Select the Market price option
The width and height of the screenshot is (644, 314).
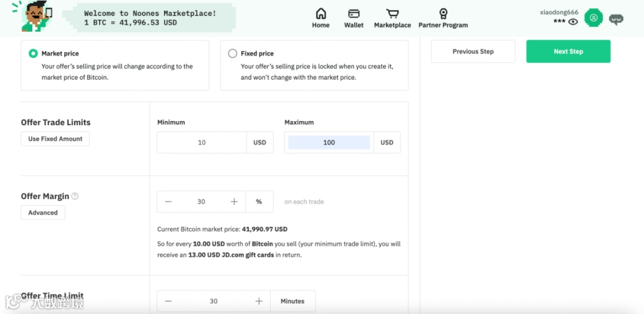33,54
